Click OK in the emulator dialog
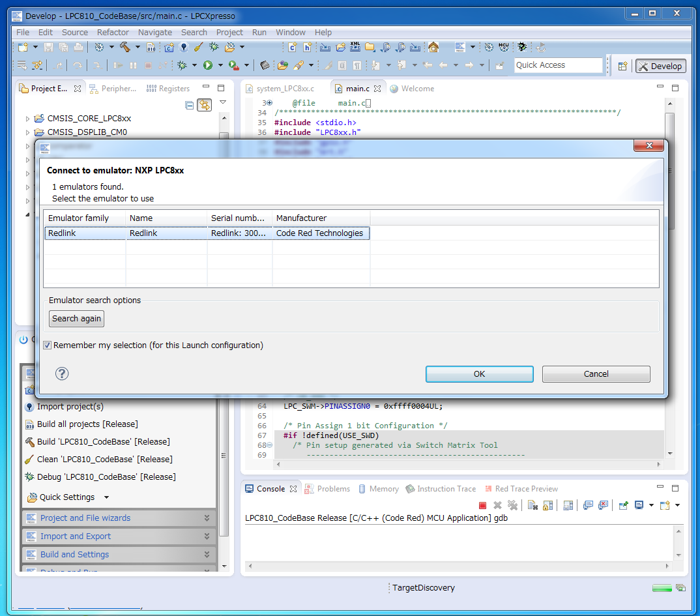The height and width of the screenshot is (616, 700). [480, 374]
